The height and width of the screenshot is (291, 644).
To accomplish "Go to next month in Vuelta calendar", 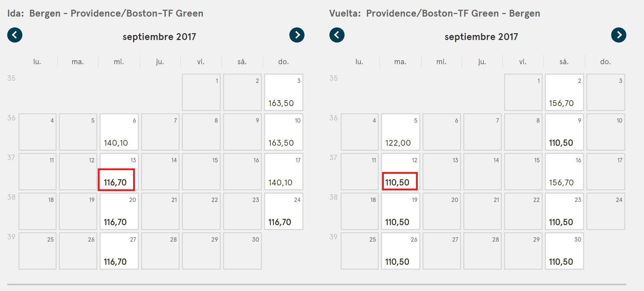I will point(619,35).
